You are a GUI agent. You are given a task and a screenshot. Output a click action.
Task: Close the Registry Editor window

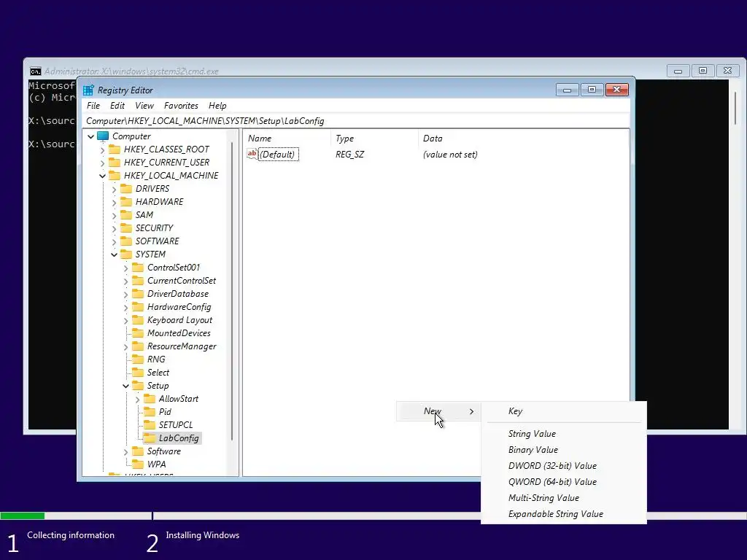(617, 90)
